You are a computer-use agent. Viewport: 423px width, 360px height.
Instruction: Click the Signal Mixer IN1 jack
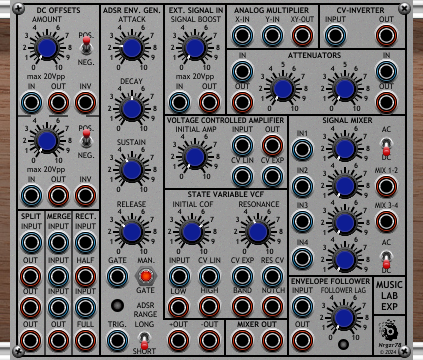tap(302, 149)
